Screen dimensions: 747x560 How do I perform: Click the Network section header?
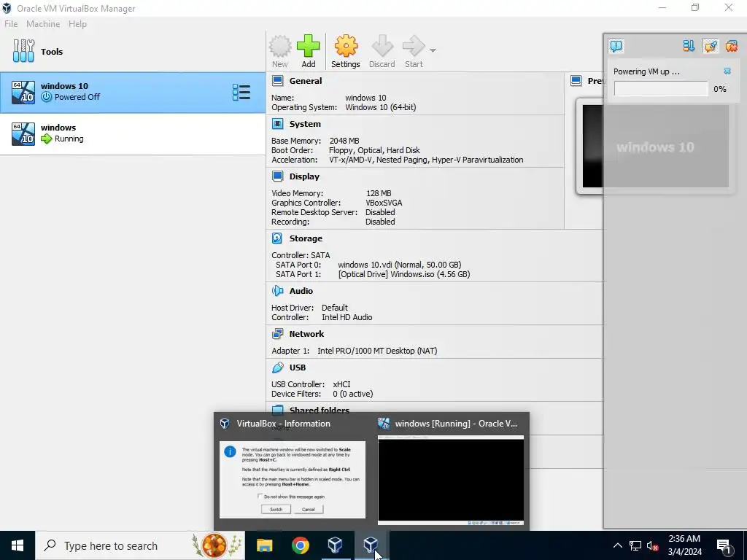[306, 334]
